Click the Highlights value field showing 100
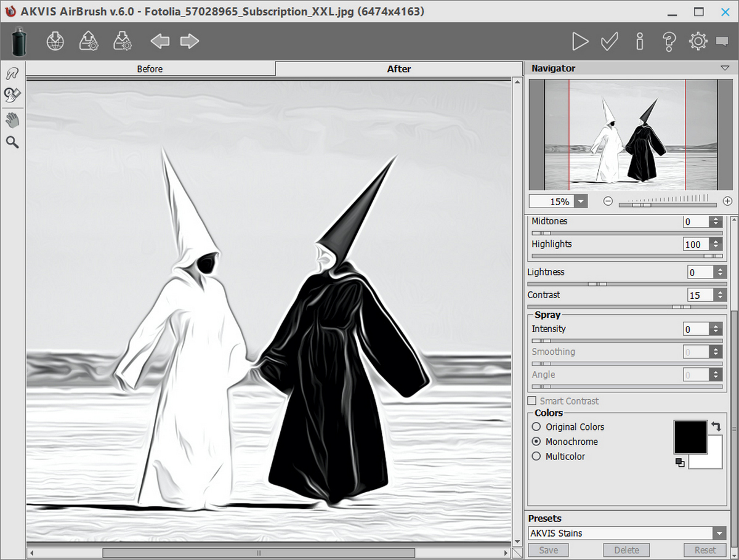This screenshot has height=560, width=739. [x=696, y=245]
